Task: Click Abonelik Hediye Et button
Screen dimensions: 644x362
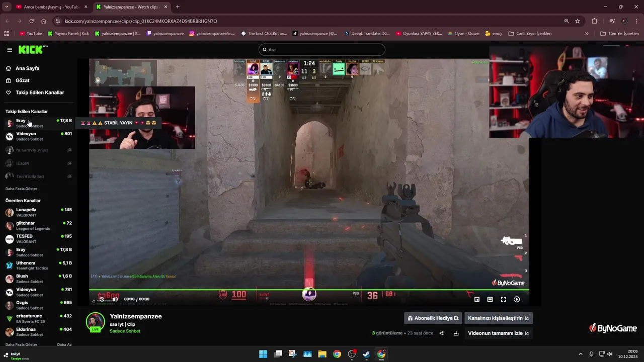Action: click(x=433, y=318)
